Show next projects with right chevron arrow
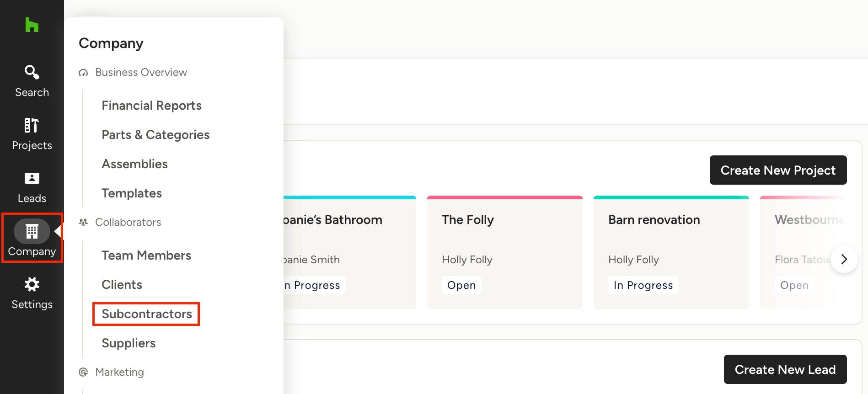The width and height of the screenshot is (868, 394). tap(844, 259)
